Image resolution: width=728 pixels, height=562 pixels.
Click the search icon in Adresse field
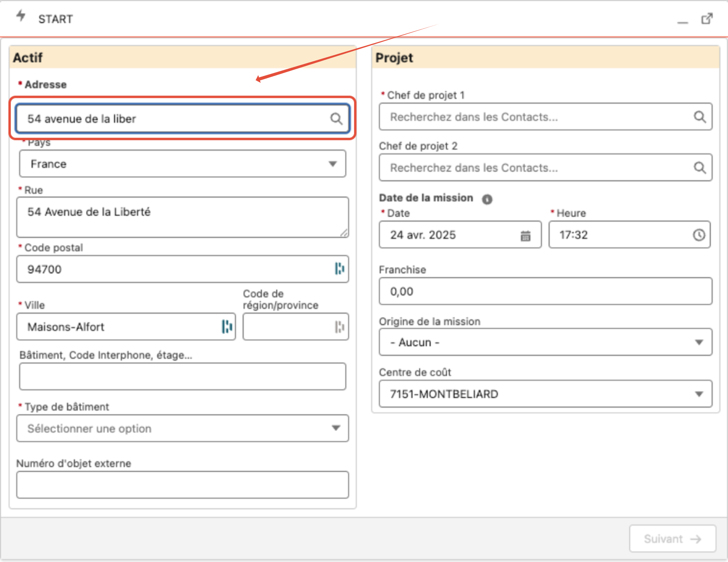(336, 119)
